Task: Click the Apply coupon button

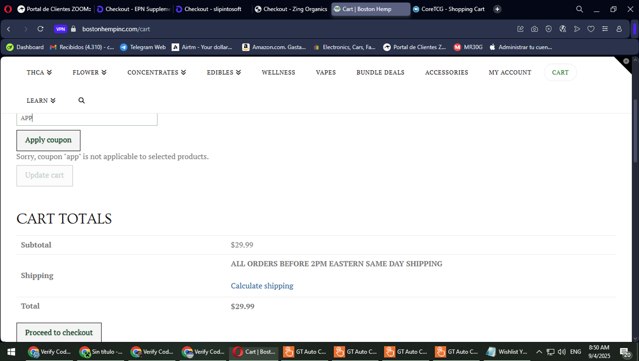Action: point(48,140)
